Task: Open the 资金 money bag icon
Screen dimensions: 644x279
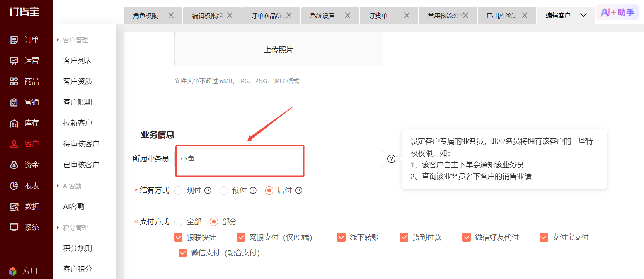Action: pos(14,165)
